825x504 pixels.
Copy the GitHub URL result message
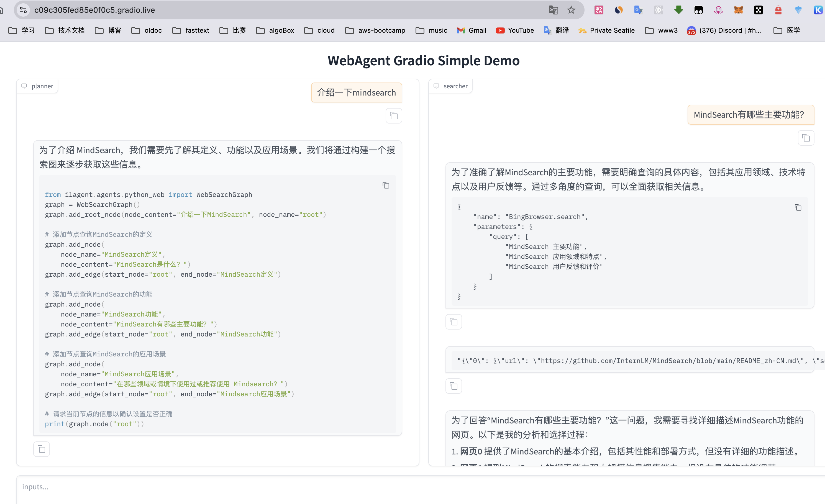click(x=454, y=386)
